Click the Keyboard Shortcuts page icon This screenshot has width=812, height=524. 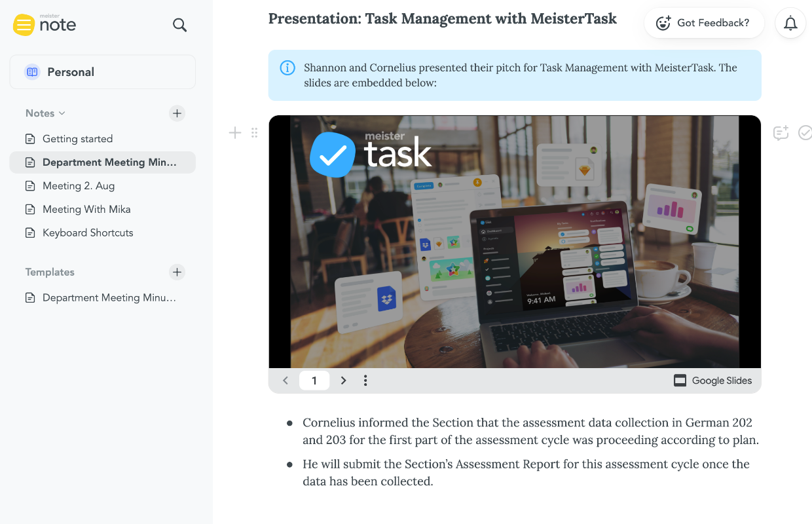pos(30,233)
